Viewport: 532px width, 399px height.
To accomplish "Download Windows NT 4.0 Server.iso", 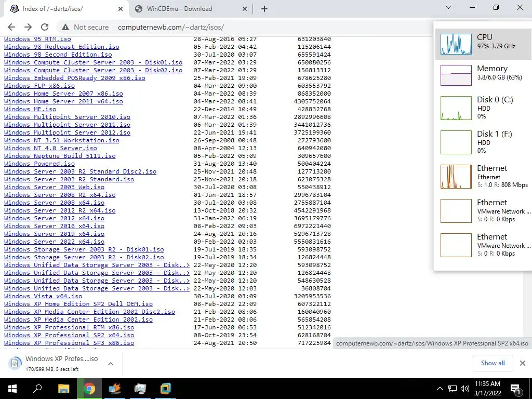I will tap(50, 148).
